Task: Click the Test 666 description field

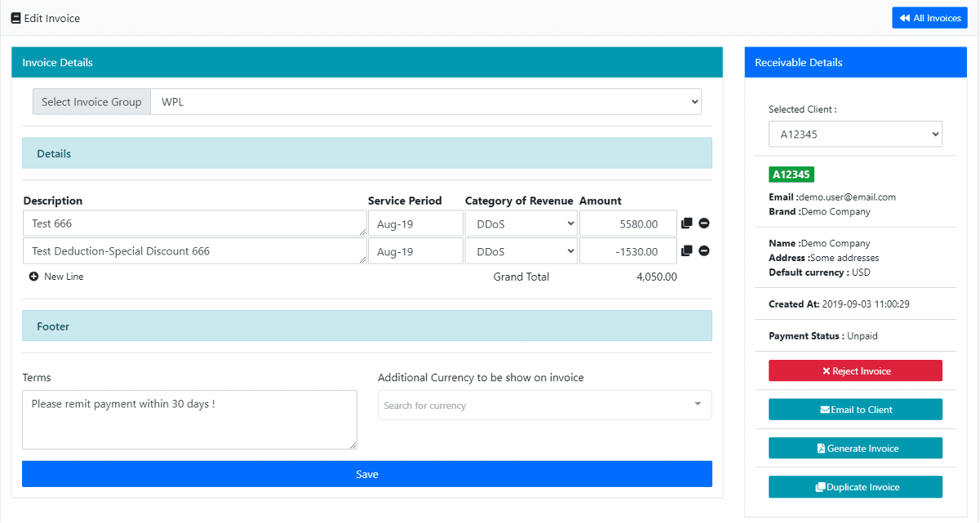Action: tap(194, 224)
